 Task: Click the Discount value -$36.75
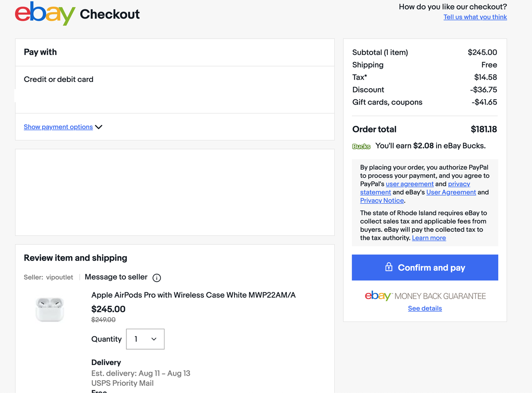click(484, 89)
